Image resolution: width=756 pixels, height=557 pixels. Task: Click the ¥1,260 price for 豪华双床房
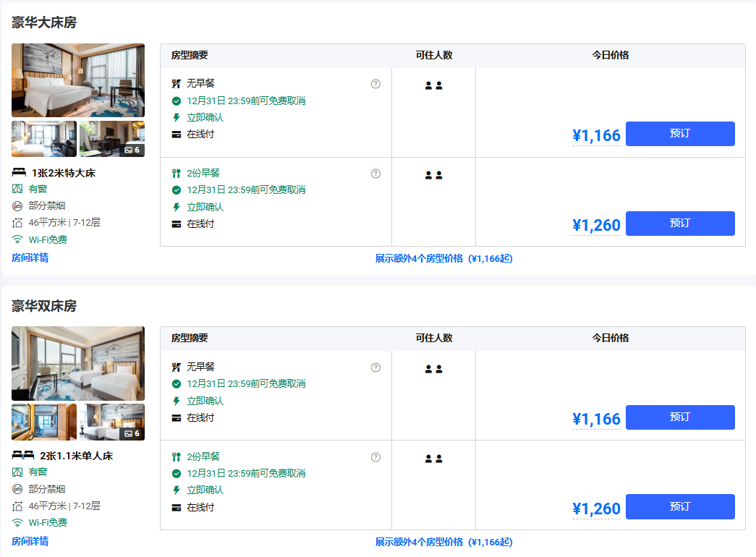596,509
